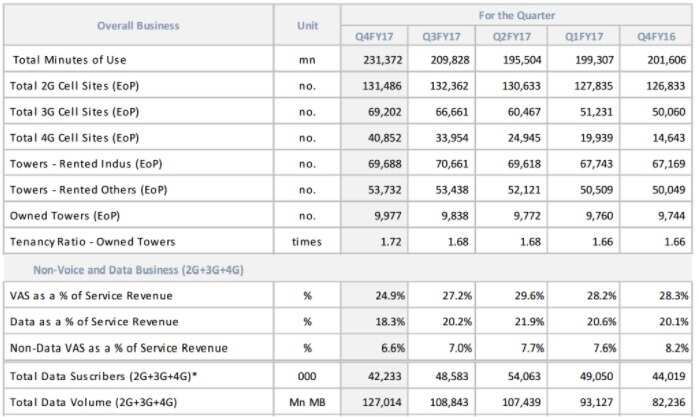Click the Q4FY16 column header
This screenshot has width=698, height=417.
(x=657, y=37)
